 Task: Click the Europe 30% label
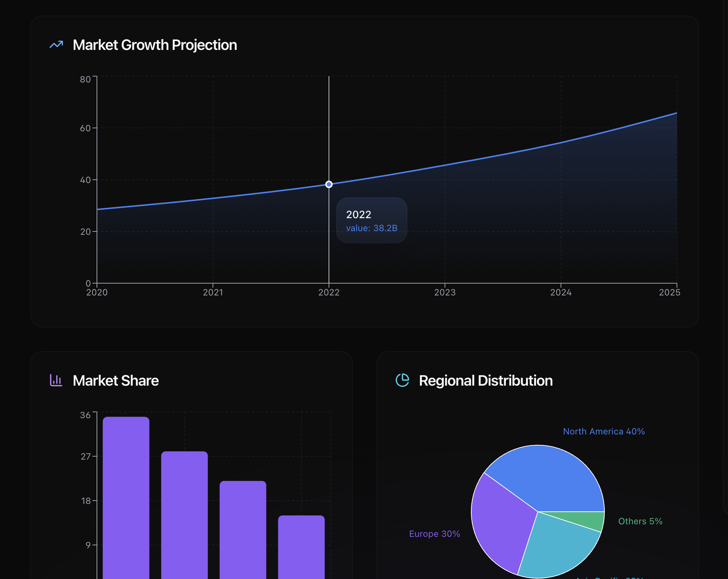tap(435, 534)
